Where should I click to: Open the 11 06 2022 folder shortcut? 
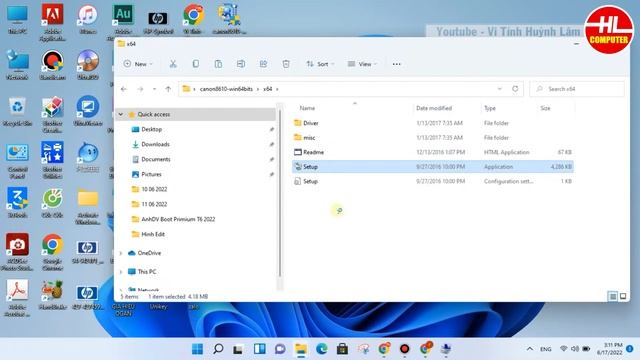coord(154,204)
